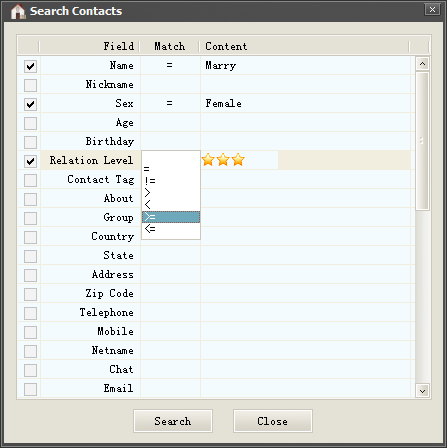
Task: Click the second relation level star
Action: coord(223,160)
